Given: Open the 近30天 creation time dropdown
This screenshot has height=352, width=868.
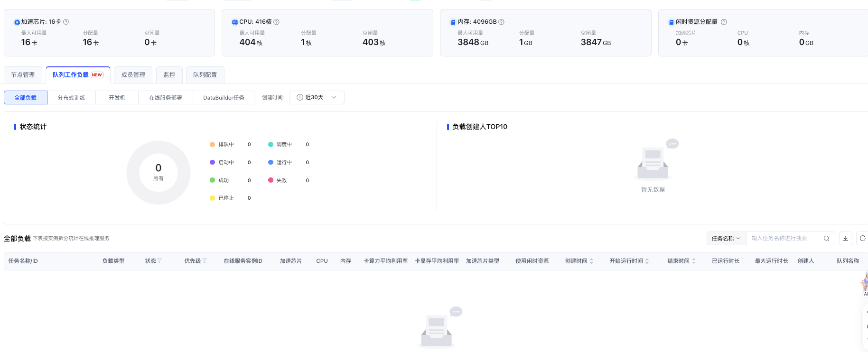Looking at the screenshot, I should [317, 97].
